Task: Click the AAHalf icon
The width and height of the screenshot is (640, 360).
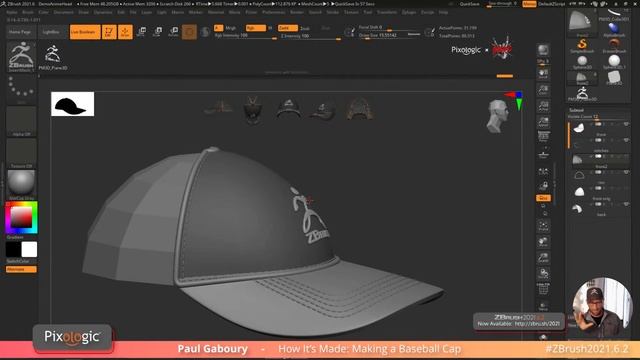Action: [543, 122]
